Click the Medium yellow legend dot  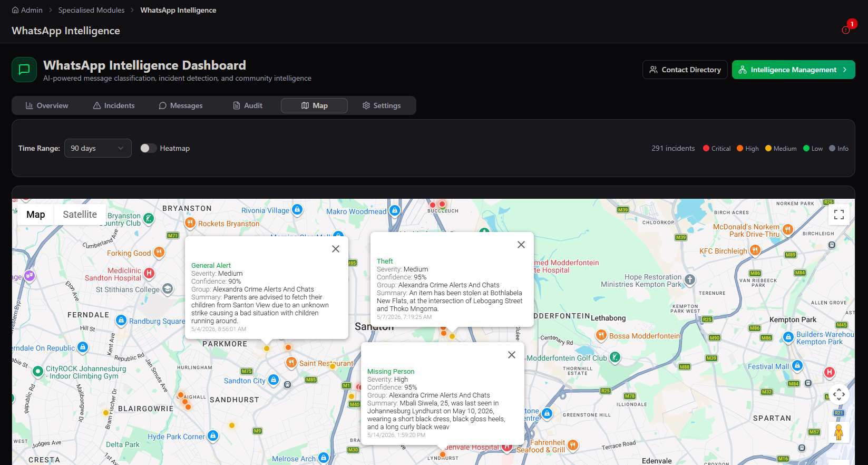click(768, 148)
